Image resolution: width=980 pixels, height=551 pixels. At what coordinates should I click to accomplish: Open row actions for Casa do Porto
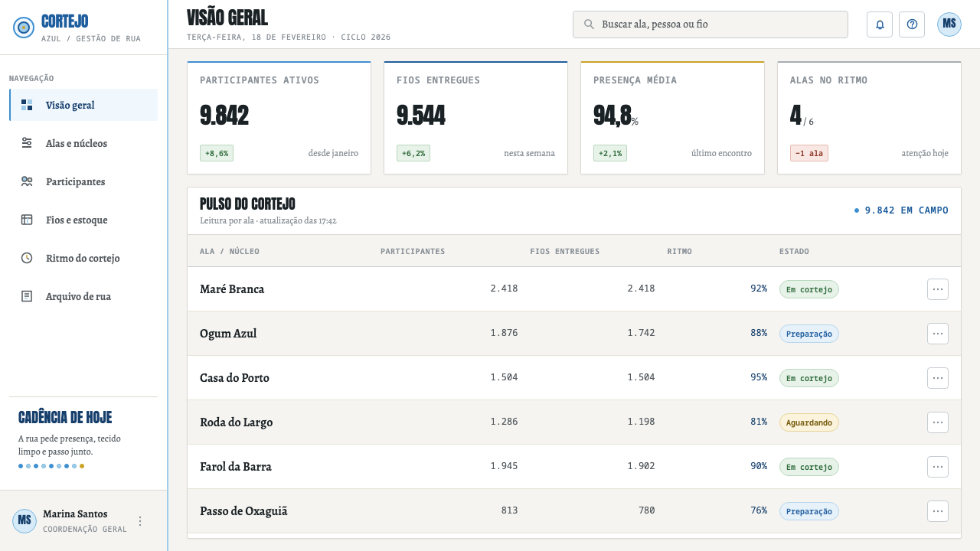(938, 378)
